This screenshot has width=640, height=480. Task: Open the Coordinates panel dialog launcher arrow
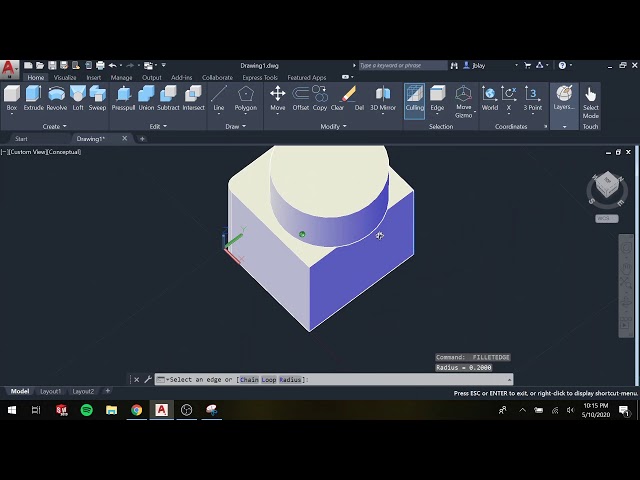pyautogui.click(x=546, y=127)
